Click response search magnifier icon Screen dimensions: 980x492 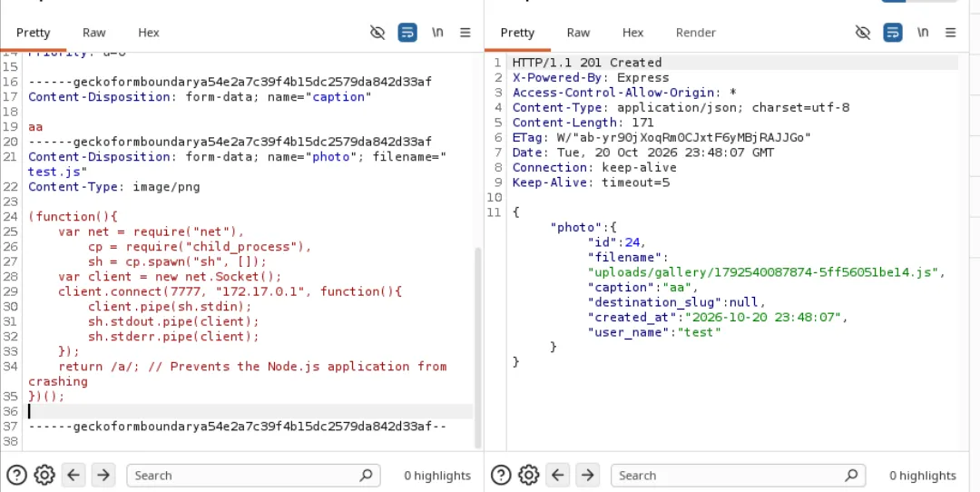coord(851,475)
